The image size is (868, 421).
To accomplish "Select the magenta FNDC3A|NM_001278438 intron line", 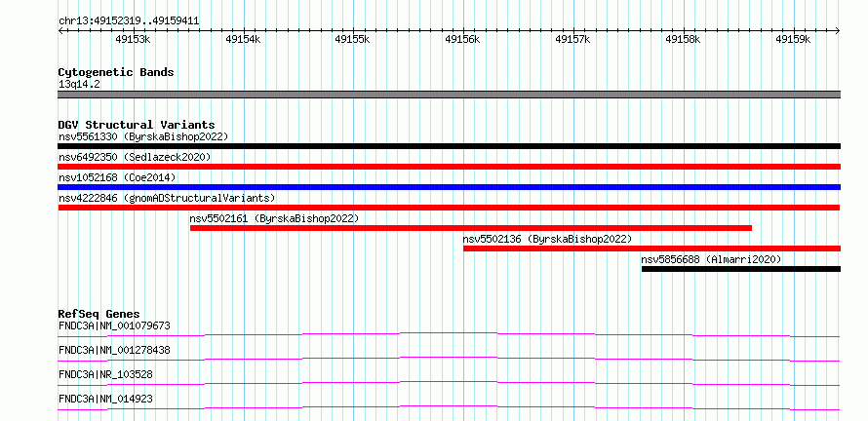I will tap(449, 359).
